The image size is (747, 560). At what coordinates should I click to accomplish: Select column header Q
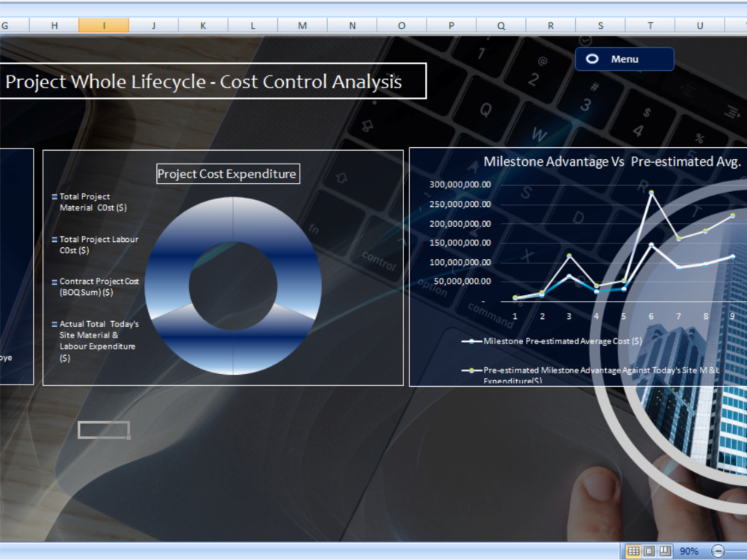tap(501, 25)
